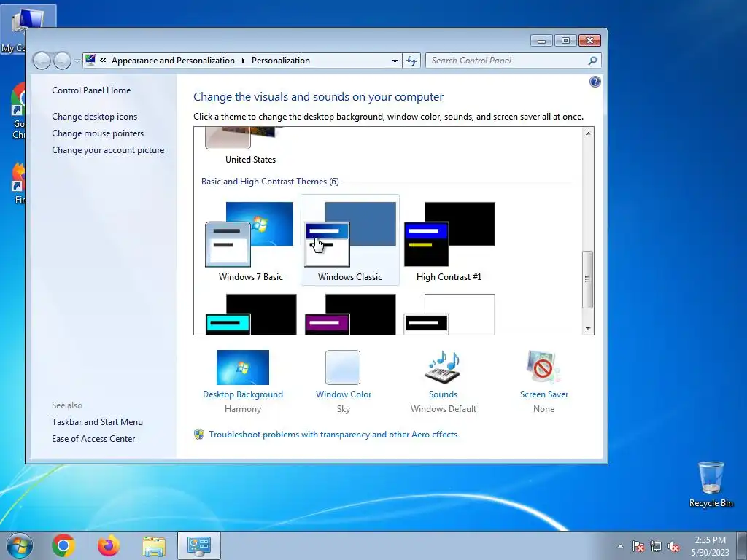747x560 pixels.
Task: Go to Appearance and Personalization breadcrumb
Action: [x=173, y=61]
